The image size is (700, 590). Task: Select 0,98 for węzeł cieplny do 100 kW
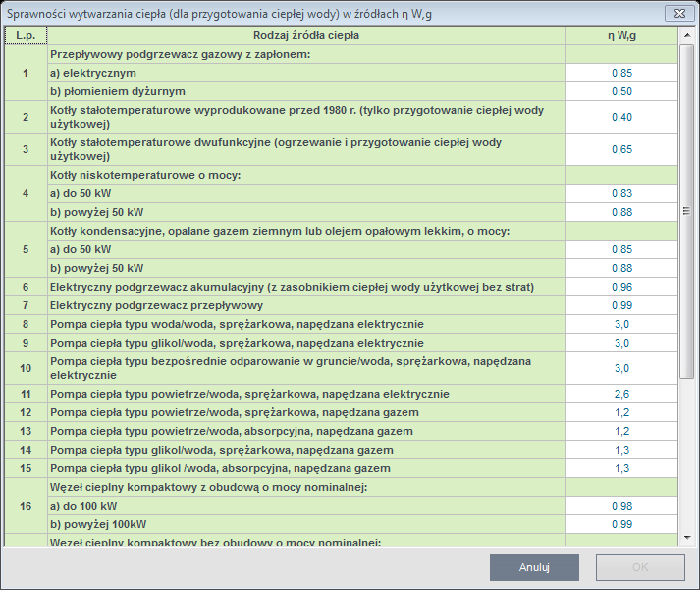(x=621, y=506)
